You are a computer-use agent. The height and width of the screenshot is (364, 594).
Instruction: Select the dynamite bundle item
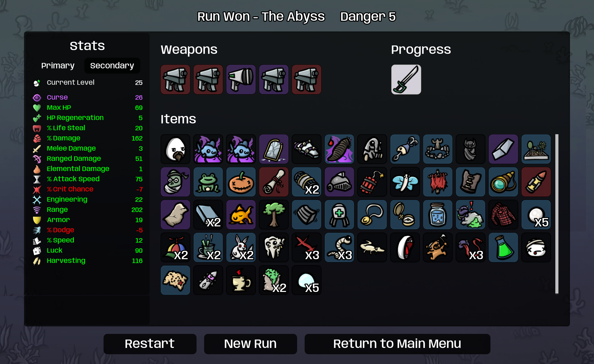pyautogui.click(x=372, y=182)
